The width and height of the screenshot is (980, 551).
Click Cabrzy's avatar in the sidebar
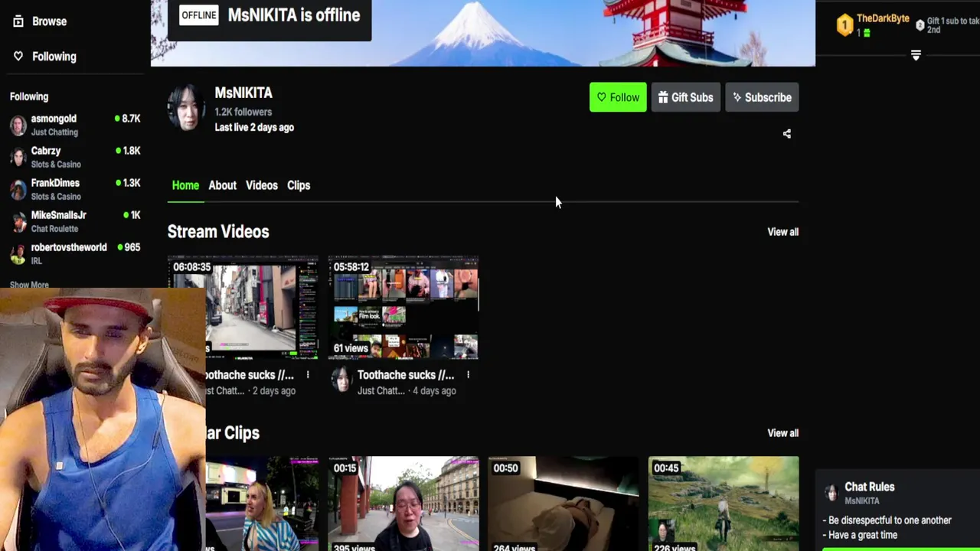tap(18, 157)
